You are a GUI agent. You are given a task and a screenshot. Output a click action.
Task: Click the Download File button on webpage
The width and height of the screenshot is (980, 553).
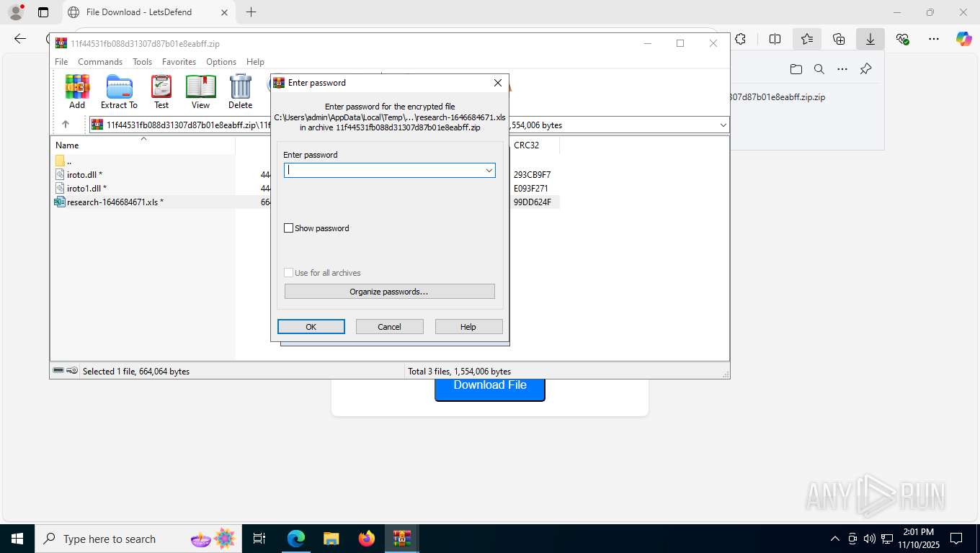490,385
